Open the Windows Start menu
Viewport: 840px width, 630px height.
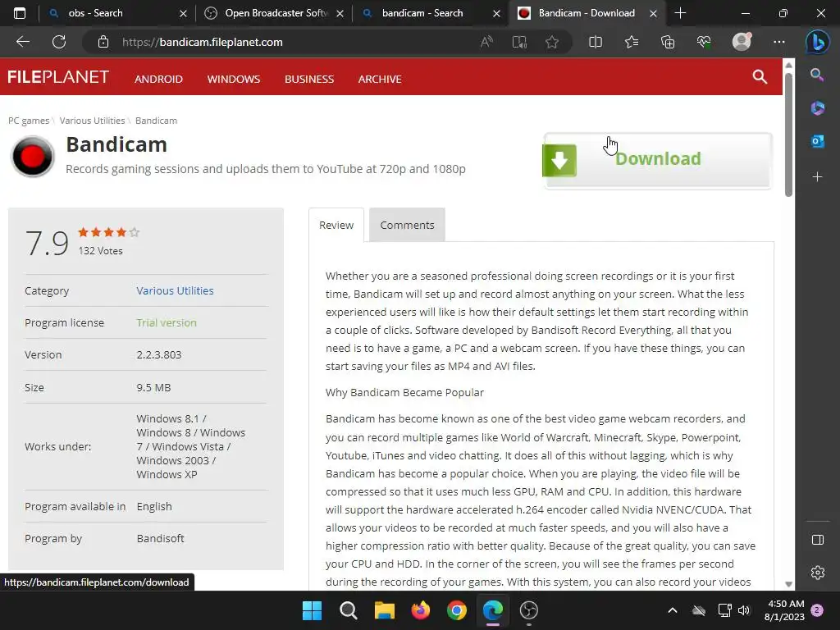[x=312, y=610]
